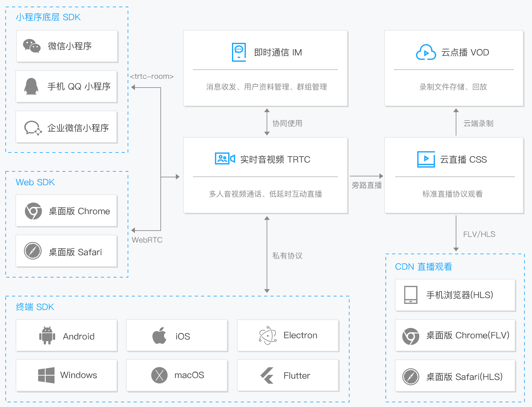Click the WeCom (企业微信) chat icon
The width and height of the screenshot is (532, 407).
(33, 128)
